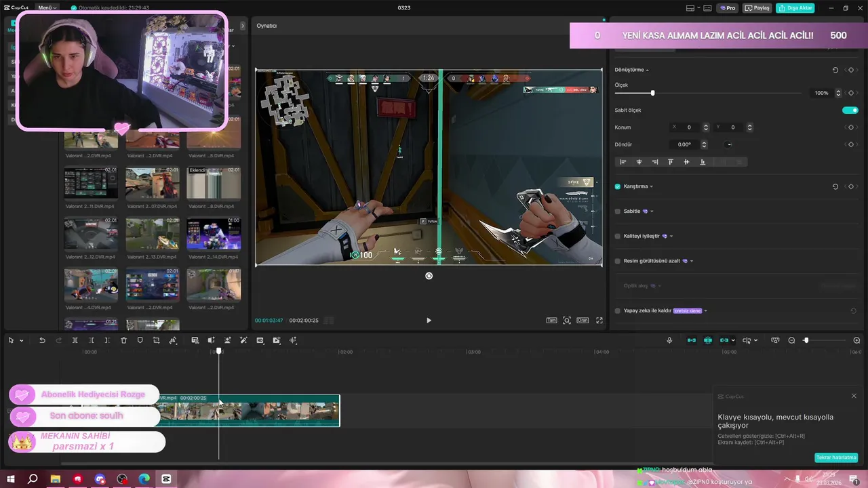Click the align top icon in transform panel
This screenshot has width=868, height=488.
(x=671, y=162)
